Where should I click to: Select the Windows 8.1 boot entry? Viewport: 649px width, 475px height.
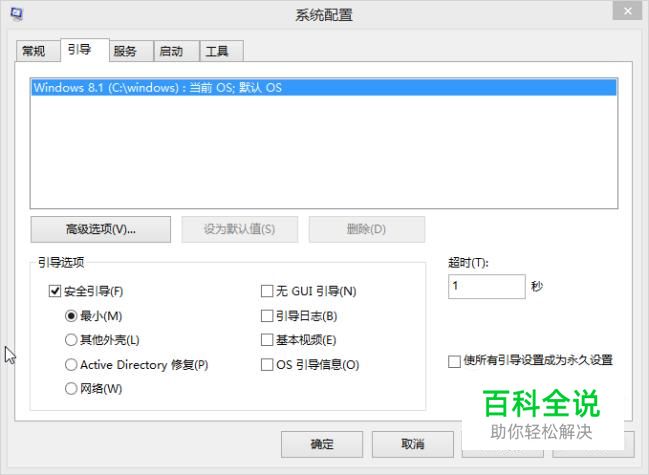pyautogui.click(x=324, y=88)
